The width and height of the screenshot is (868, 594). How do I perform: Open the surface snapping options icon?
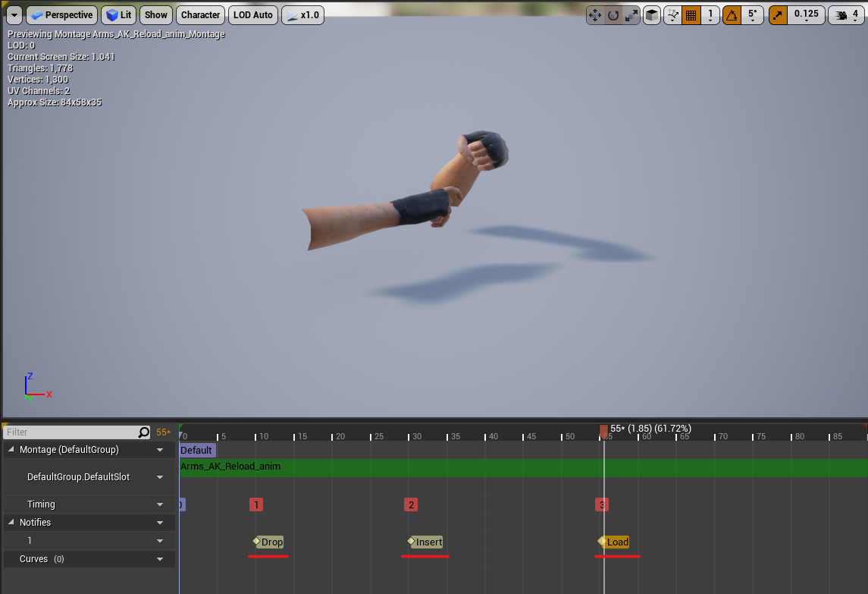point(672,15)
